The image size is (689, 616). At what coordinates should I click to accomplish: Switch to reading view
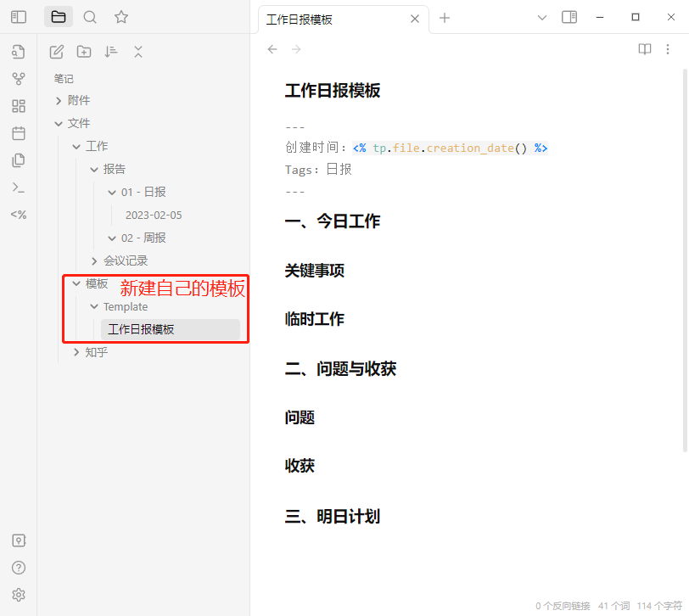click(x=645, y=49)
